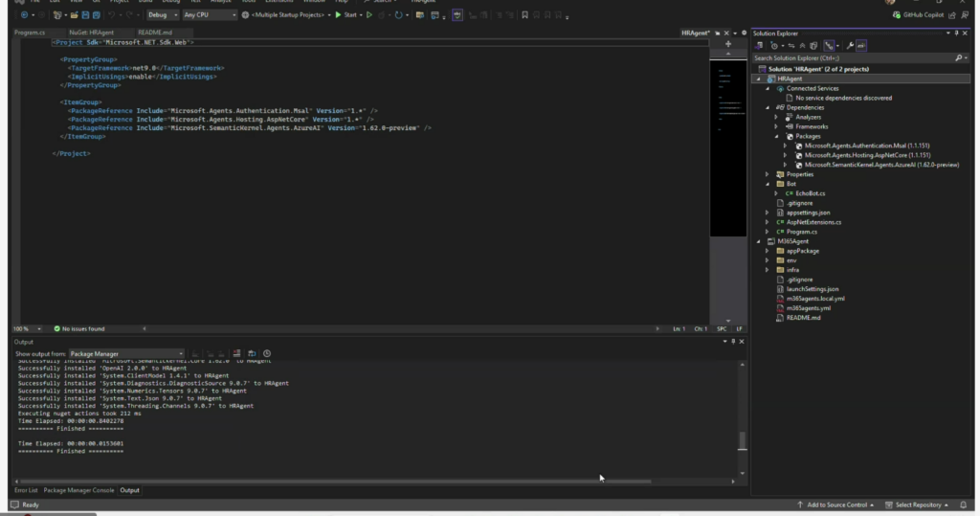Viewport: 980px width, 516px height.
Task: Click the Output panel vertical scrollbar thumb
Action: pyautogui.click(x=742, y=441)
